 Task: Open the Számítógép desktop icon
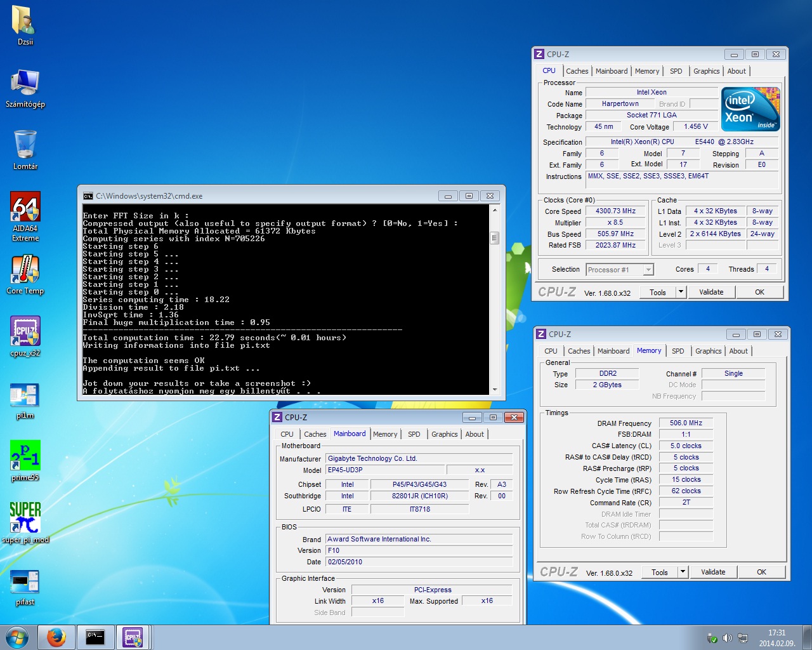pos(25,88)
